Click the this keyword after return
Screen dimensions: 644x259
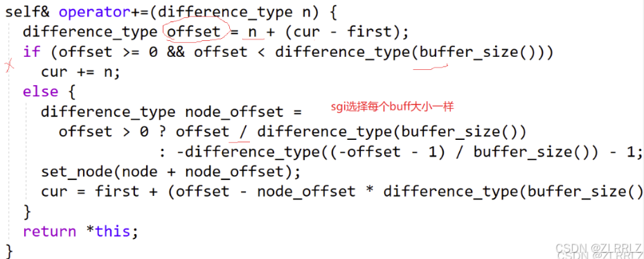click(x=113, y=231)
